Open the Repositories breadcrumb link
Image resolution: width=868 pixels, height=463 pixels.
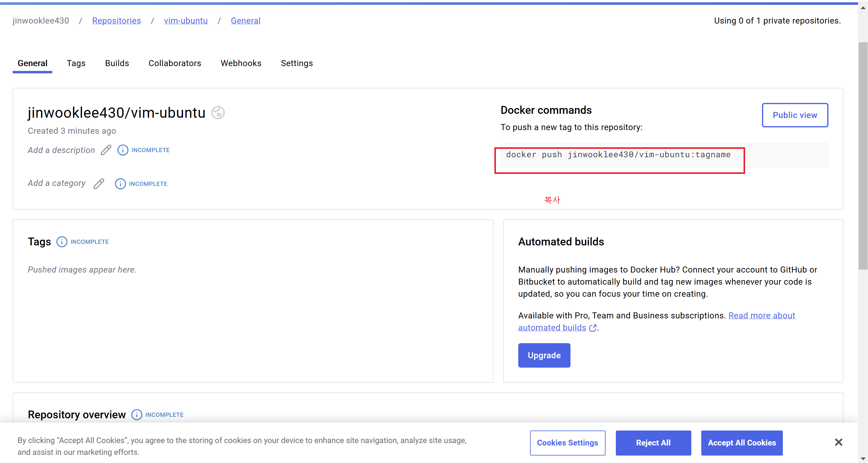point(116,21)
